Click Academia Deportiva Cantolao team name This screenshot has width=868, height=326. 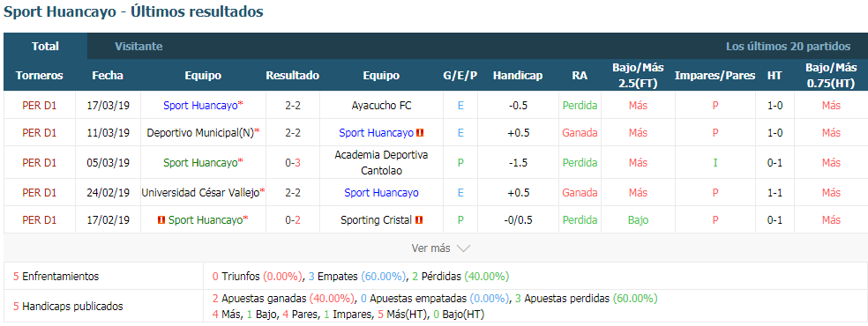tap(381, 162)
